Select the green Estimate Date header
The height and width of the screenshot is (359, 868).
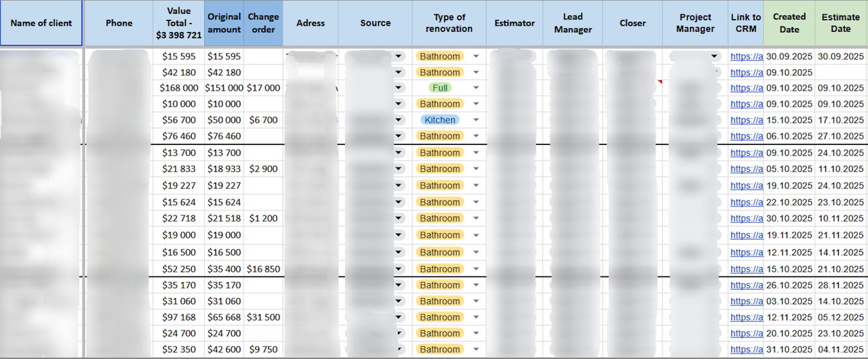pyautogui.click(x=841, y=23)
